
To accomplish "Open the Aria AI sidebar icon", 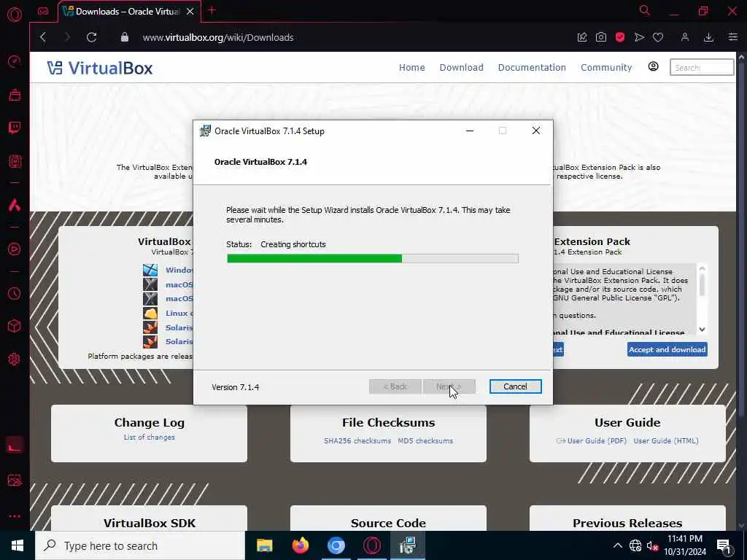I will (x=15, y=205).
